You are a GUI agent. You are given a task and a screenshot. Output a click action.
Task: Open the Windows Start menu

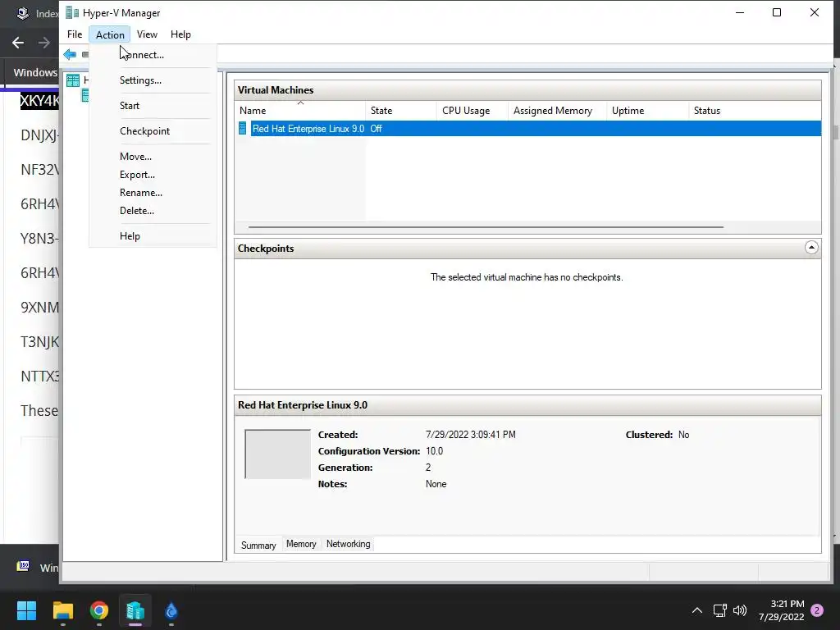click(26, 610)
